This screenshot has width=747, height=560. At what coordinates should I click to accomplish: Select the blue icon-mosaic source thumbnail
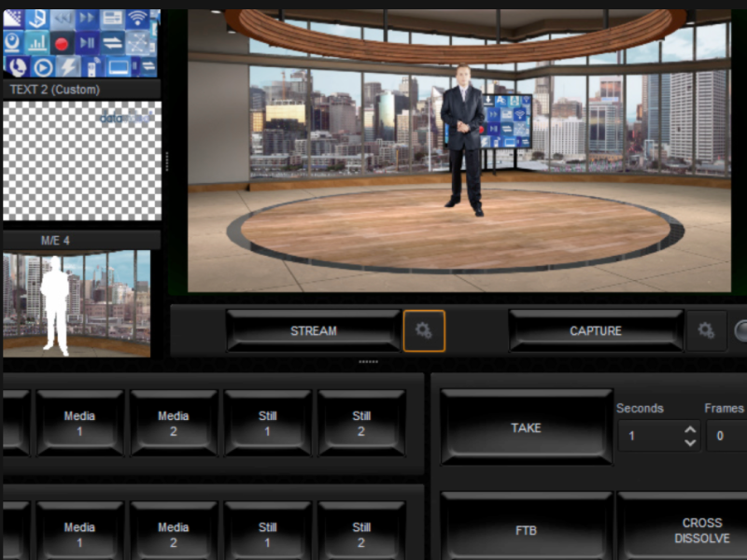click(x=81, y=43)
